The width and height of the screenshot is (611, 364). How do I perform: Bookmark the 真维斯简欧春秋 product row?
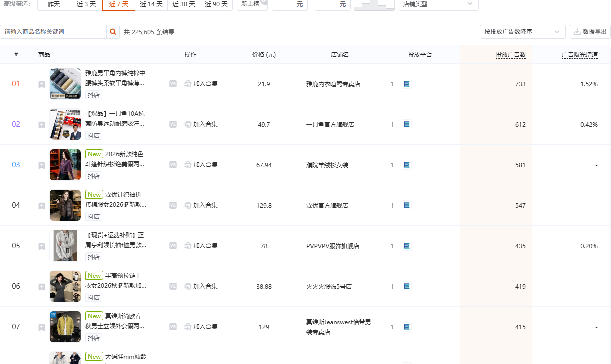42,327
